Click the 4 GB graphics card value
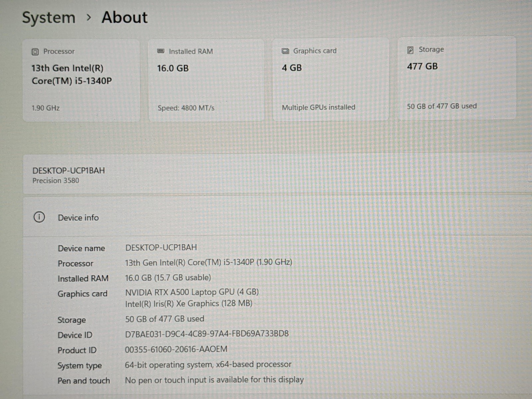The image size is (532, 399). point(292,68)
